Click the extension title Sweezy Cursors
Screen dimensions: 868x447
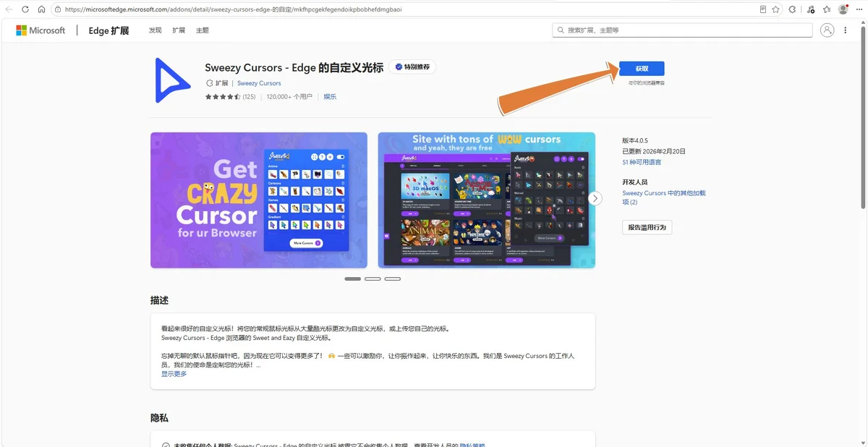[294, 67]
